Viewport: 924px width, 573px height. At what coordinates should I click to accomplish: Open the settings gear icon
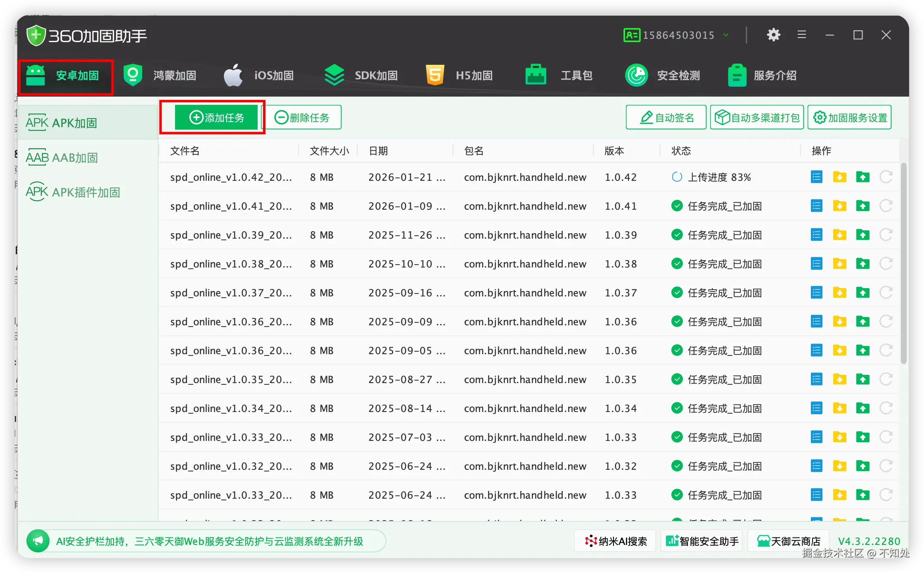click(x=773, y=35)
